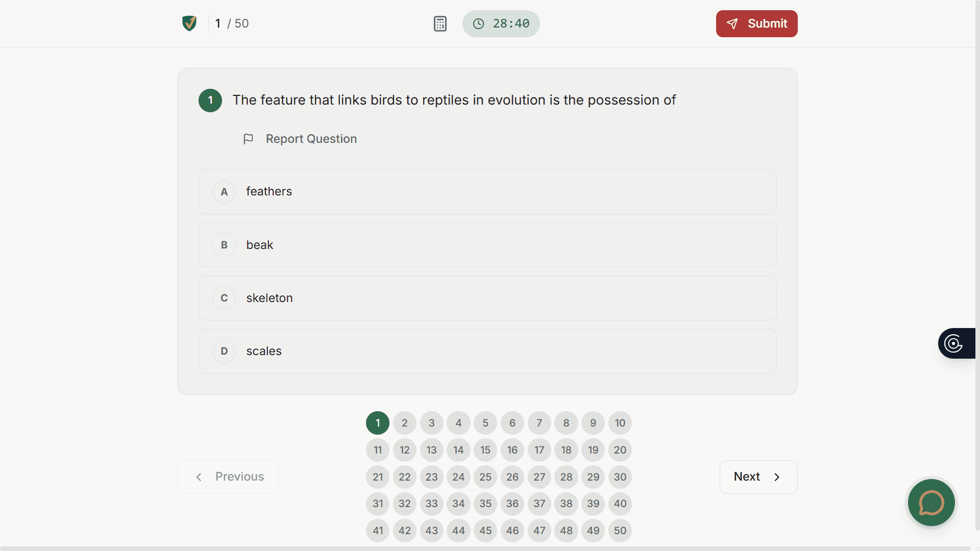Viewport: 980px width, 551px height.
Task: Open the calculator icon
Action: tap(440, 24)
